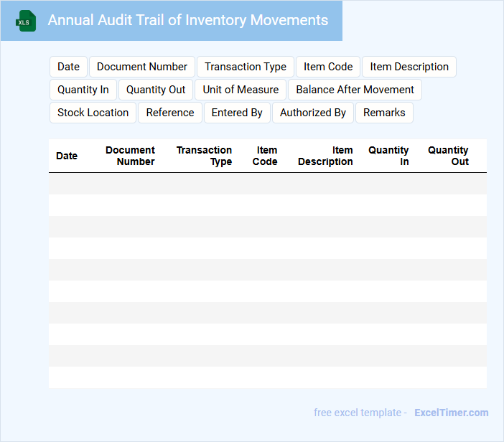This screenshot has height=442, width=504.
Task: Click the Entered By tag
Action: (237, 113)
